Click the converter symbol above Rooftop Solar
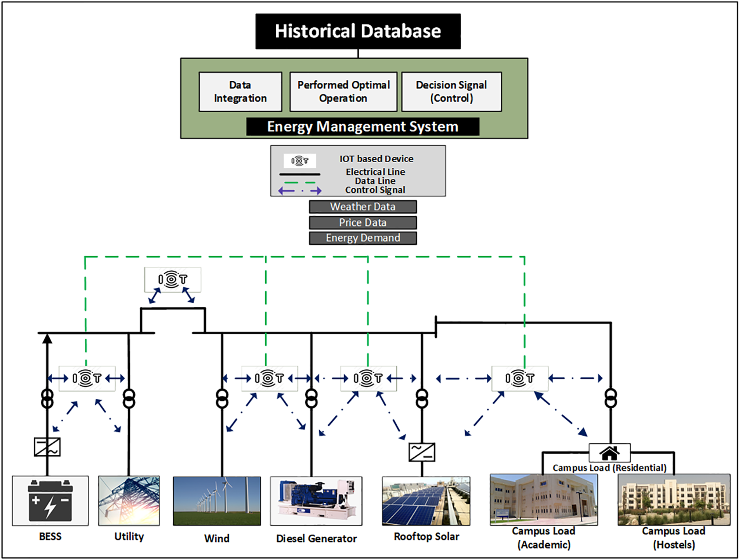Viewport: 740px width, 560px height. tap(422, 452)
